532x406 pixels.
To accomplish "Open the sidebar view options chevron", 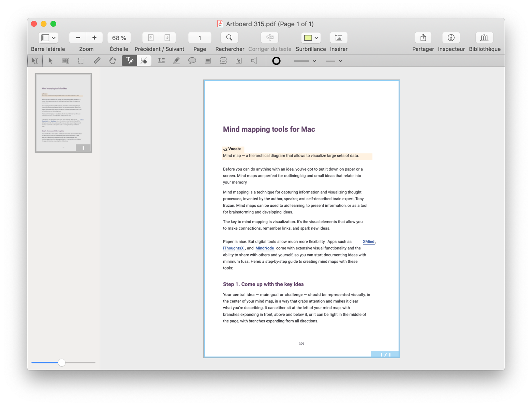I will point(53,38).
